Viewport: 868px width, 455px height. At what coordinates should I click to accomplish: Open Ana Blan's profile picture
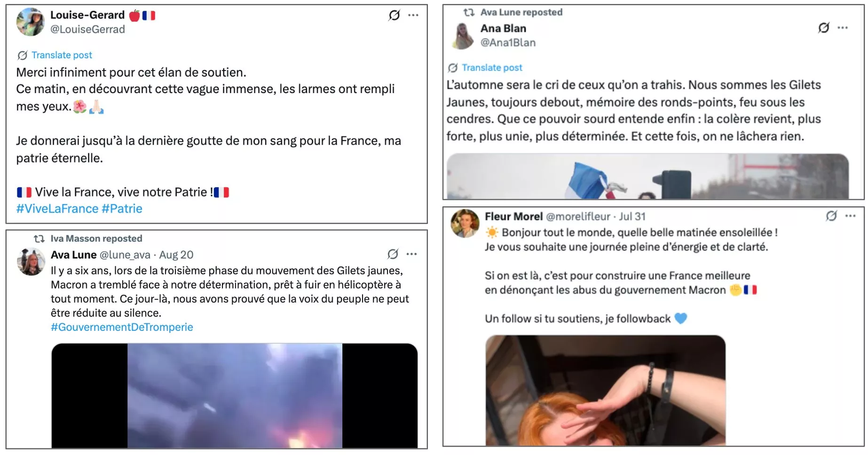pos(464,36)
